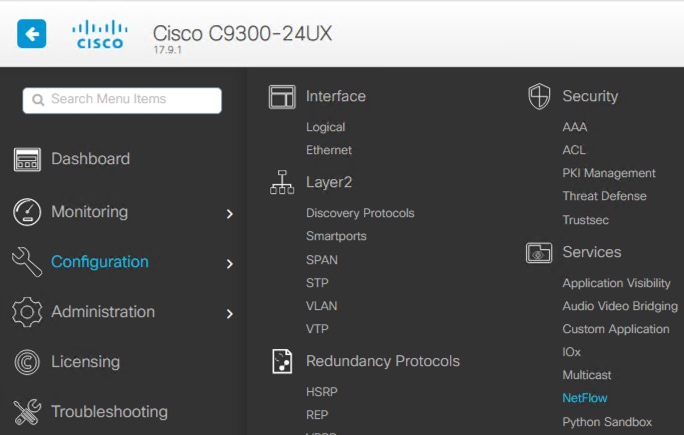The image size is (684, 435).
Task: Click the Interface section icon
Action: [x=282, y=96]
